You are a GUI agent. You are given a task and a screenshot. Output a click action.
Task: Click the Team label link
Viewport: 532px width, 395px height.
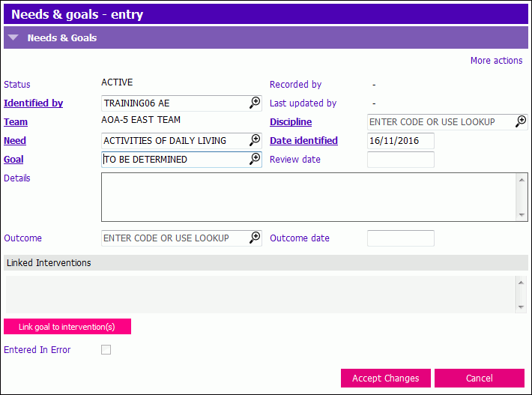pyautogui.click(x=16, y=122)
